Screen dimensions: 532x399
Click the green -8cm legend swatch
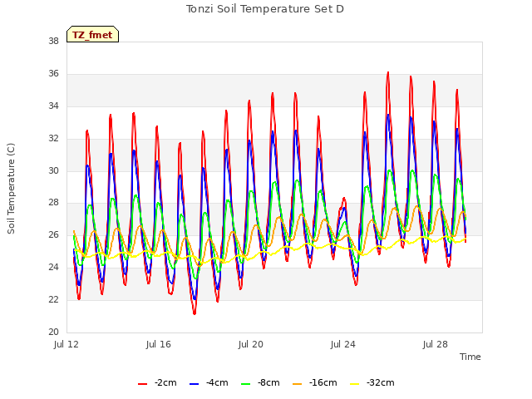(x=245, y=384)
